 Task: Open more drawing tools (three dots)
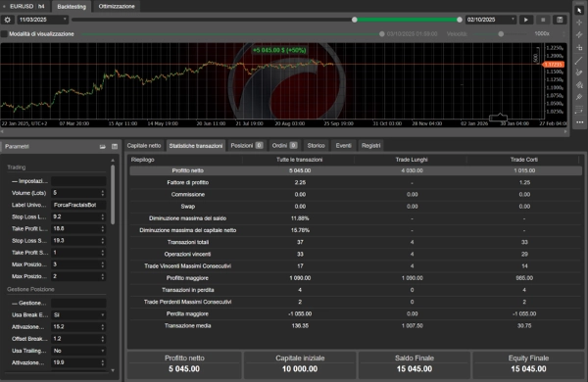pyautogui.click(x=579, y=122)
